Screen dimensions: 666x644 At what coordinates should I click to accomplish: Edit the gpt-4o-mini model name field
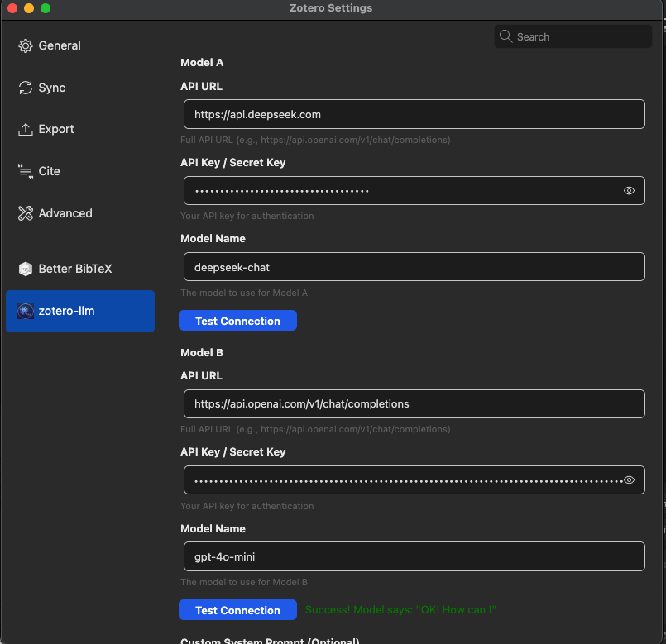(x=414, y=556)
